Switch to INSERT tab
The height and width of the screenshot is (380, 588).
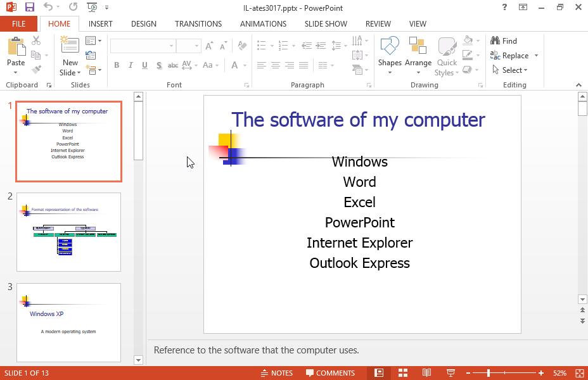pos(101,24)
